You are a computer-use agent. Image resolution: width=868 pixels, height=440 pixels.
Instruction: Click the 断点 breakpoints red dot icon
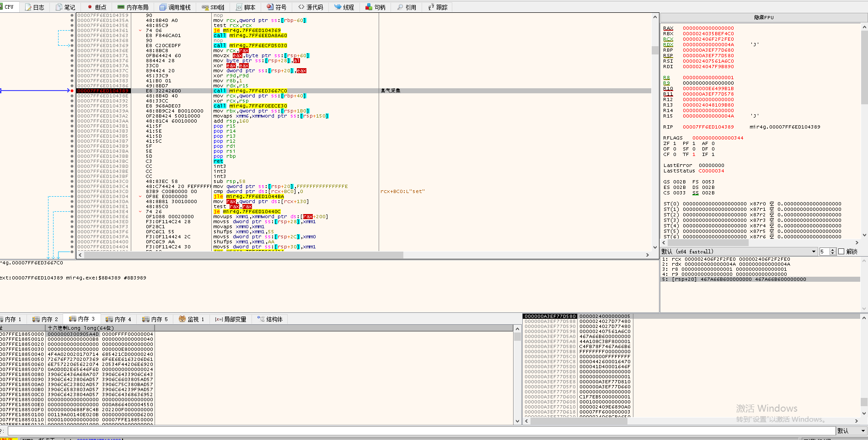[90, 7]
